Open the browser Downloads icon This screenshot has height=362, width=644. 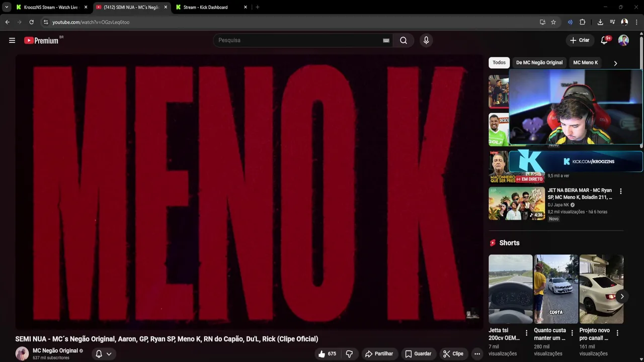600,22
